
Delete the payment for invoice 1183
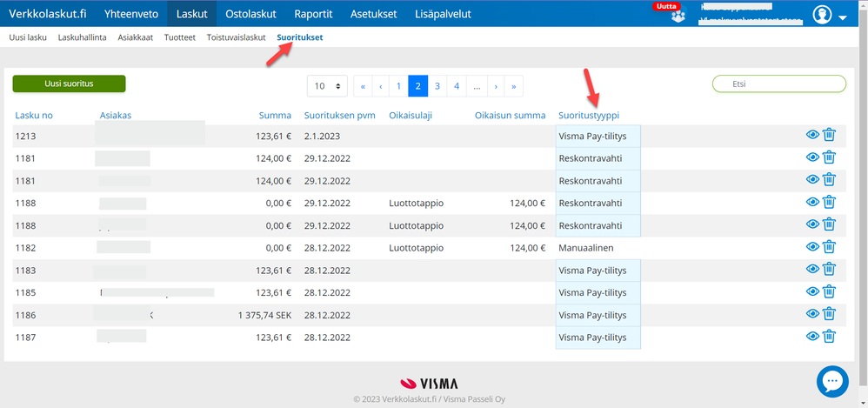pos(829,270)
